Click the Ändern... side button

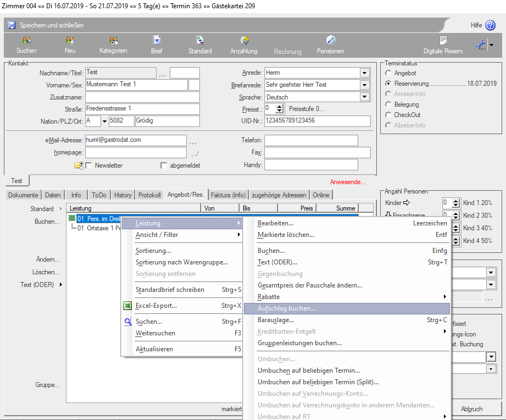click(48, 259)
